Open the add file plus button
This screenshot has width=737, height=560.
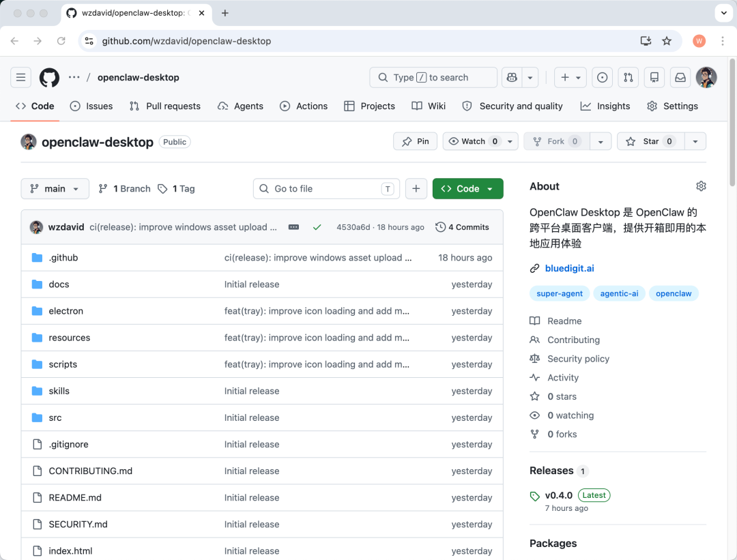(416, 189)
